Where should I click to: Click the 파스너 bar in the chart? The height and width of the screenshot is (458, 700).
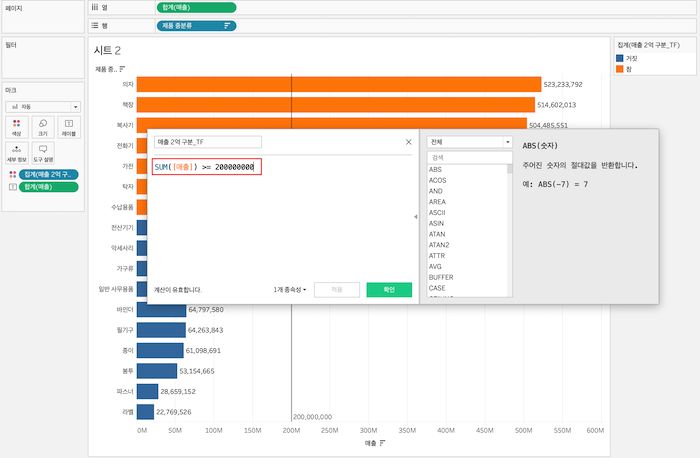147,391
